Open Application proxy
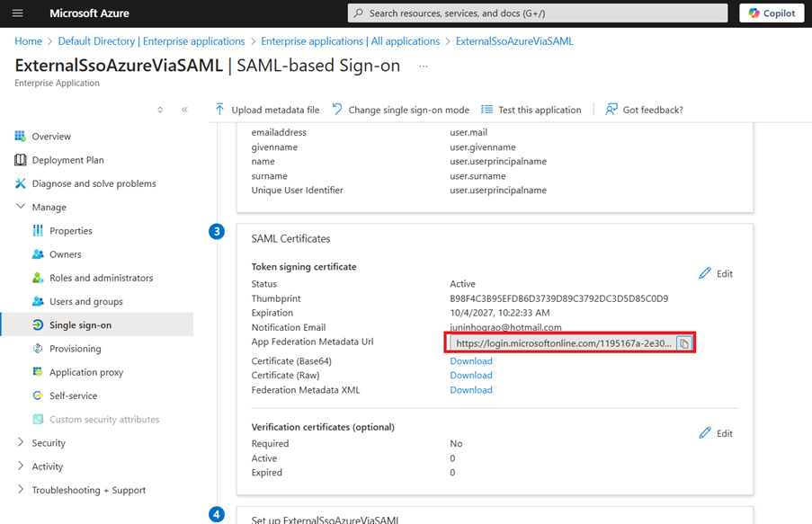This screenshot has width=812, height=524. tap(86, 372)
